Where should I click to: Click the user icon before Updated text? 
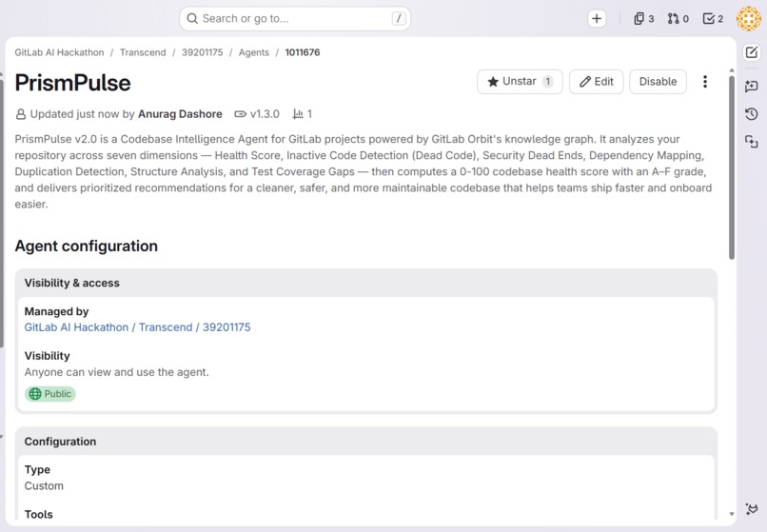pyautogui.click(x=21, y=114)
